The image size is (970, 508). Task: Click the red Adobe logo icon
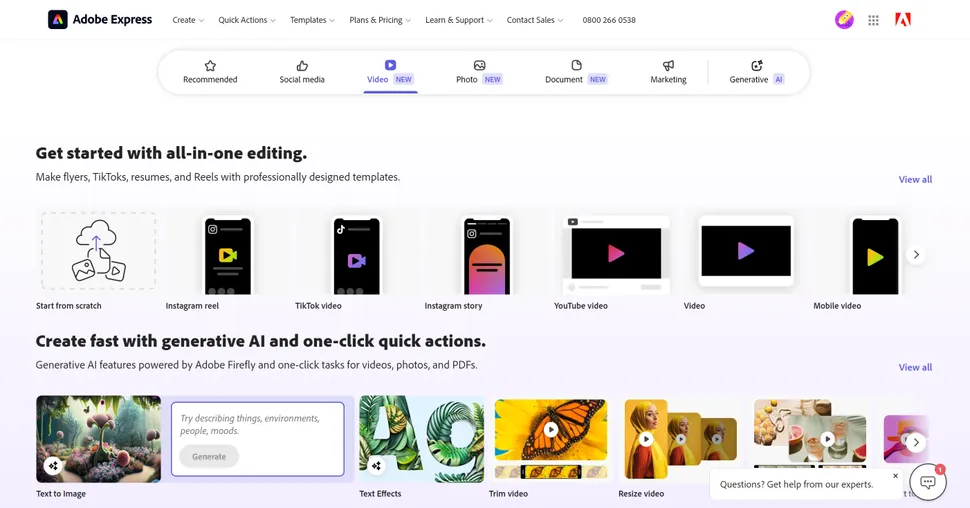(x=903, y=20)
